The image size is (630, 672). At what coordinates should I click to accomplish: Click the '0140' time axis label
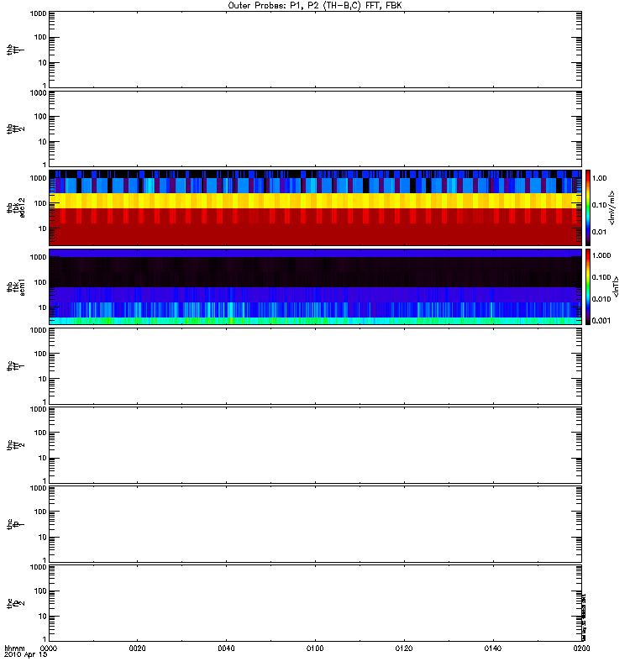pos(493,648)
